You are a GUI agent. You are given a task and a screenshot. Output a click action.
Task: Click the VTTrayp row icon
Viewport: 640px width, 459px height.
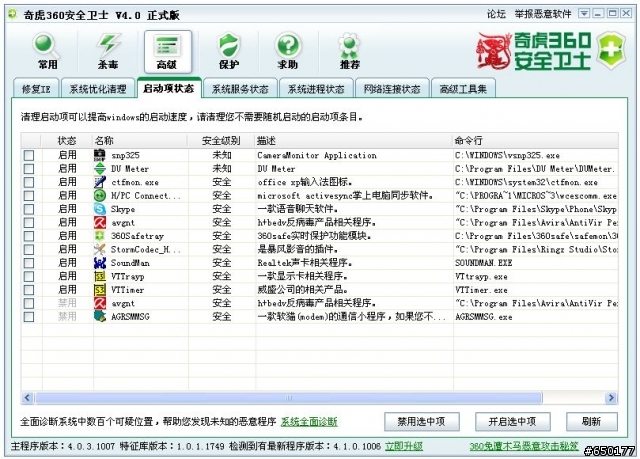pyautogui.click(x=100, y=276)
